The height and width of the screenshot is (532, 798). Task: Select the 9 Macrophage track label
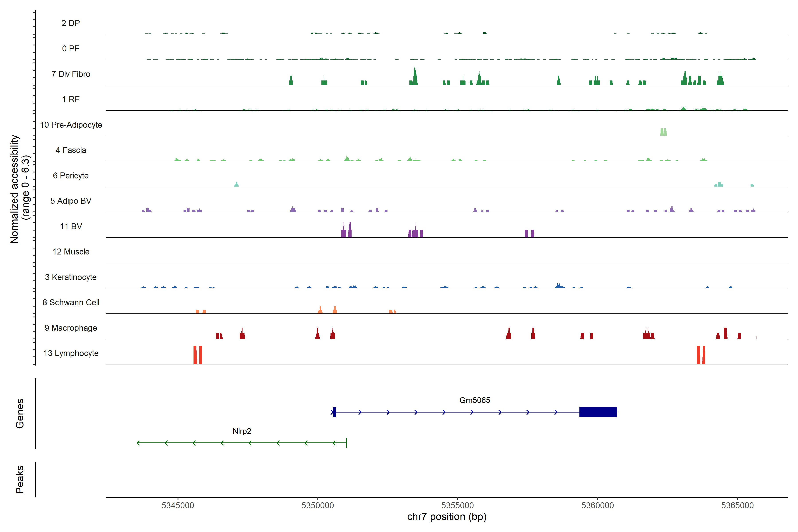coord(70,328)
